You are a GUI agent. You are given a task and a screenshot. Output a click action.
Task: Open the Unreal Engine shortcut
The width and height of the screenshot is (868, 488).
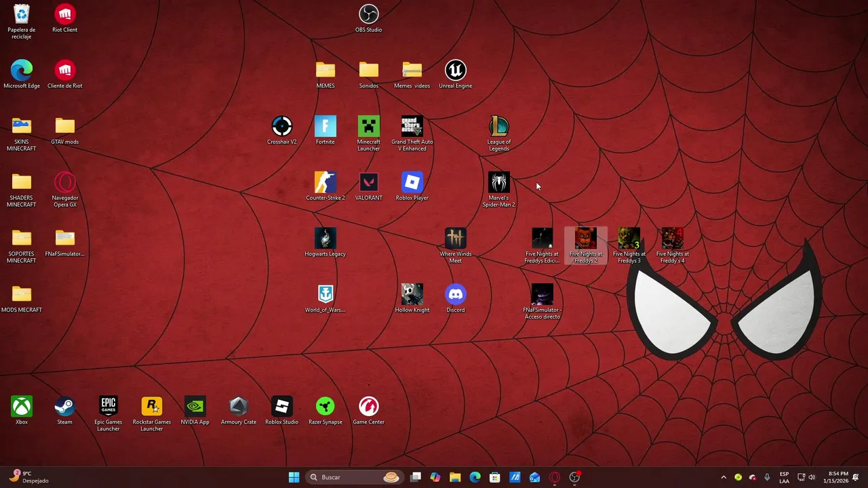[x=455, y=75]
